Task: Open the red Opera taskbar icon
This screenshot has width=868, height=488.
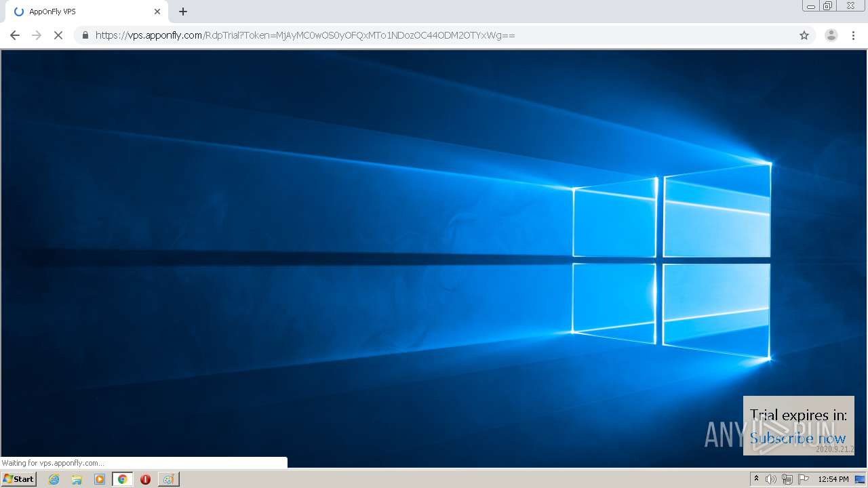Action: 145,479
